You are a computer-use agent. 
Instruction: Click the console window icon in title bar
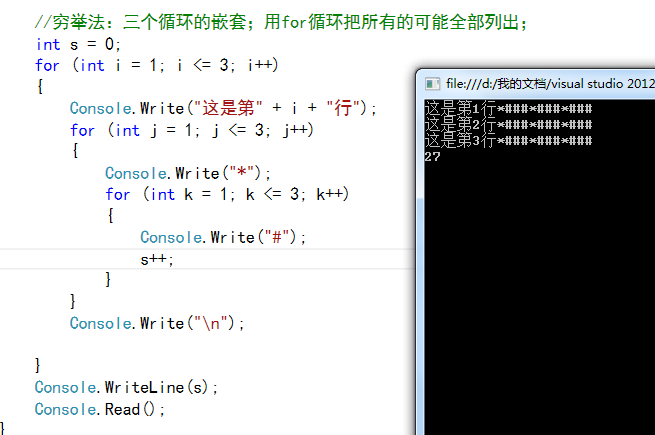(432, 84)
